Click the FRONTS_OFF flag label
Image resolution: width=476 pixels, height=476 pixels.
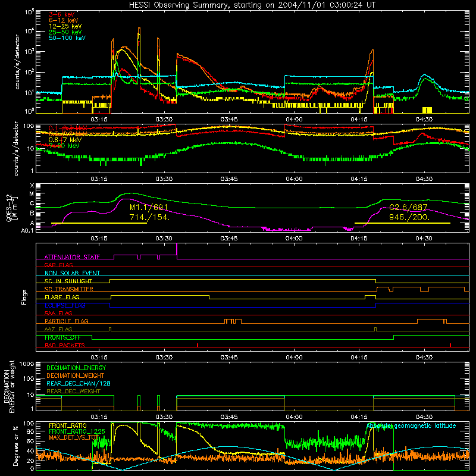[x=62, y=337]
